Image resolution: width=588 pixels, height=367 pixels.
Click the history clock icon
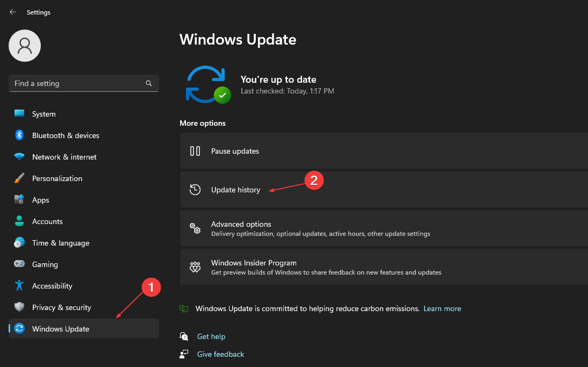click(195, 190)
